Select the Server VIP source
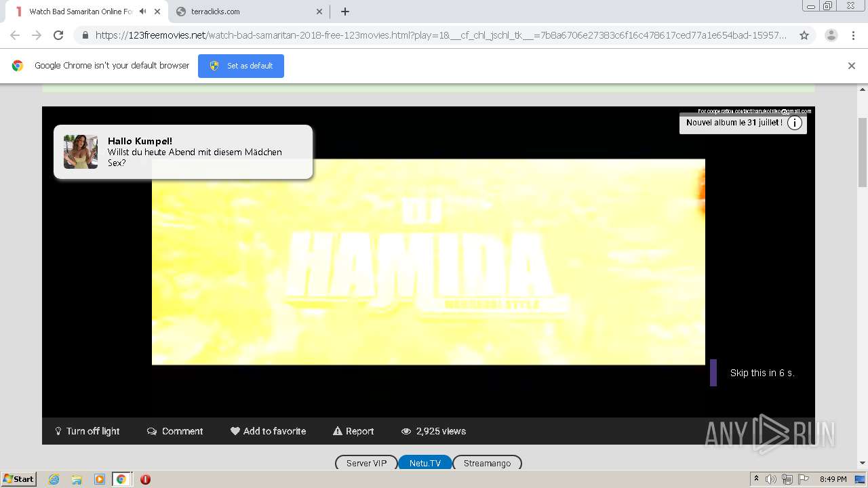The height and width of the screenshot is (488, 868). [x=366, y=463]
